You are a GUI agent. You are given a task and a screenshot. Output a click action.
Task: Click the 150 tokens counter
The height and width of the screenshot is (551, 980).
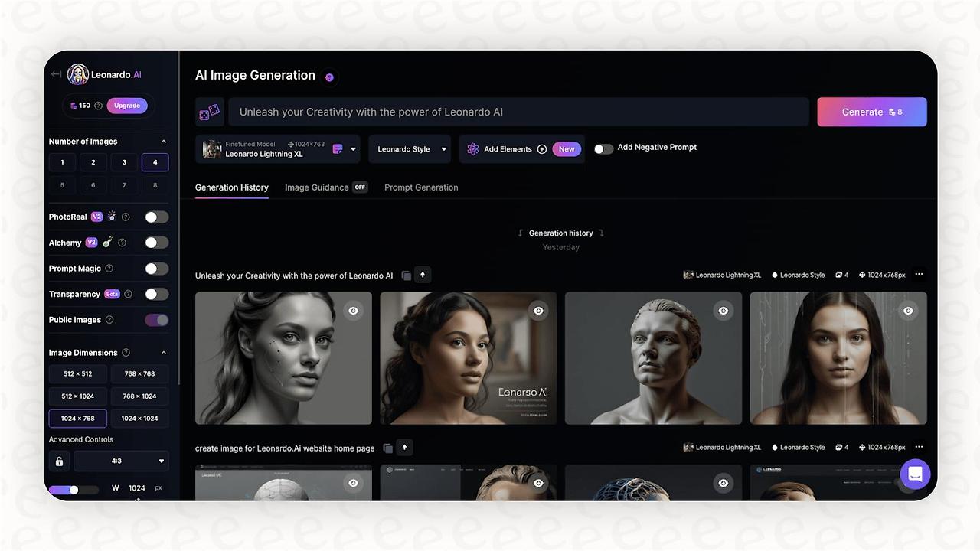coord(80,106)
